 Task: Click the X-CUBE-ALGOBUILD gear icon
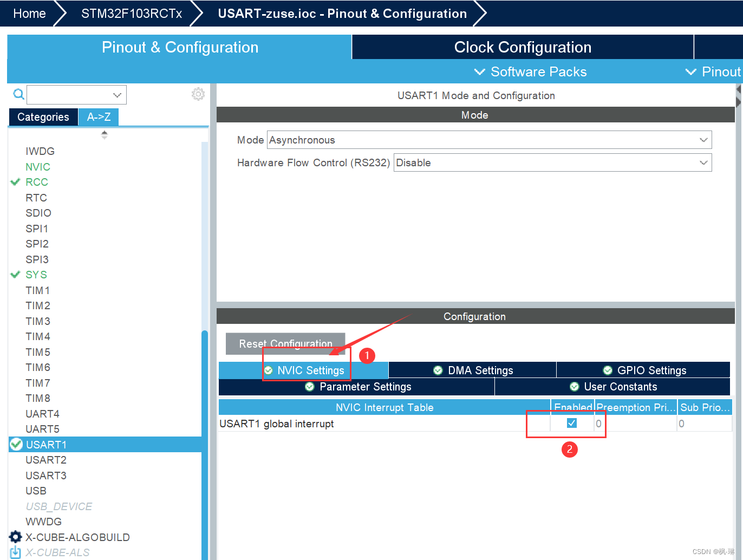(16, 537)
